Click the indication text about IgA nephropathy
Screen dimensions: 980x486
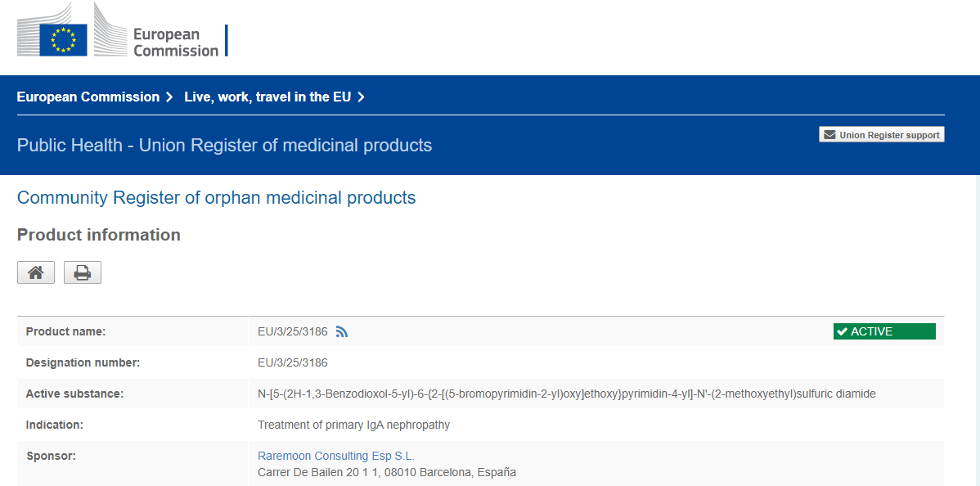click(353, 425)
